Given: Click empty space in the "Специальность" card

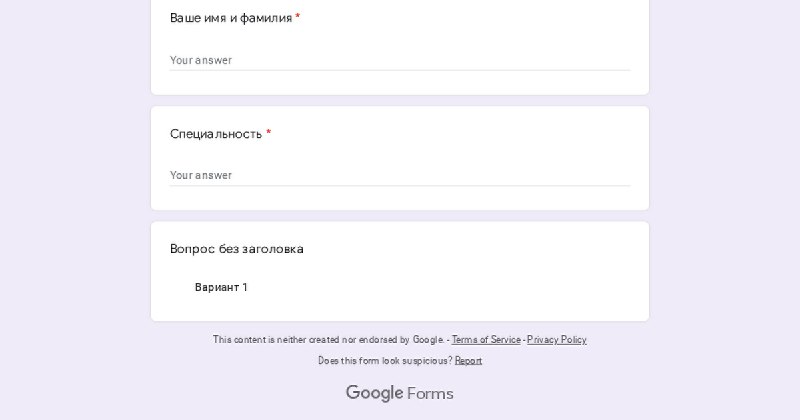Looking at the screenshot, I should (459, 135).
